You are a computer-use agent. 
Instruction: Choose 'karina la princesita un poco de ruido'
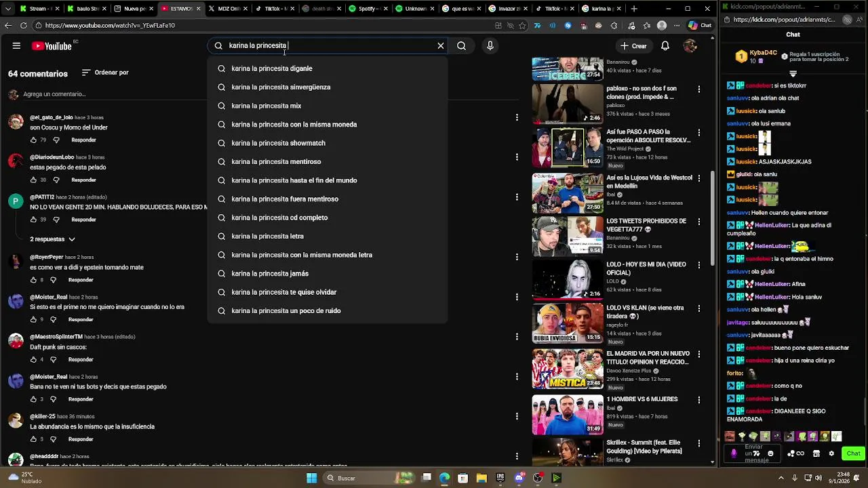(x=328, y=310)
